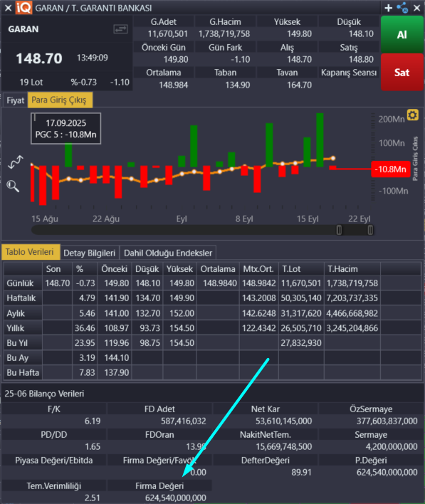Grab the left chart range slider handle
425x504 pixels.
(x=339, y=230)
